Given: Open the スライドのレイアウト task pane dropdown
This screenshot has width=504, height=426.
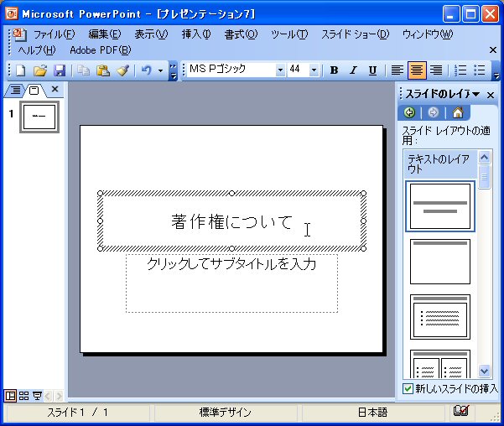Looking at the screenshot, I should [476, 94].
